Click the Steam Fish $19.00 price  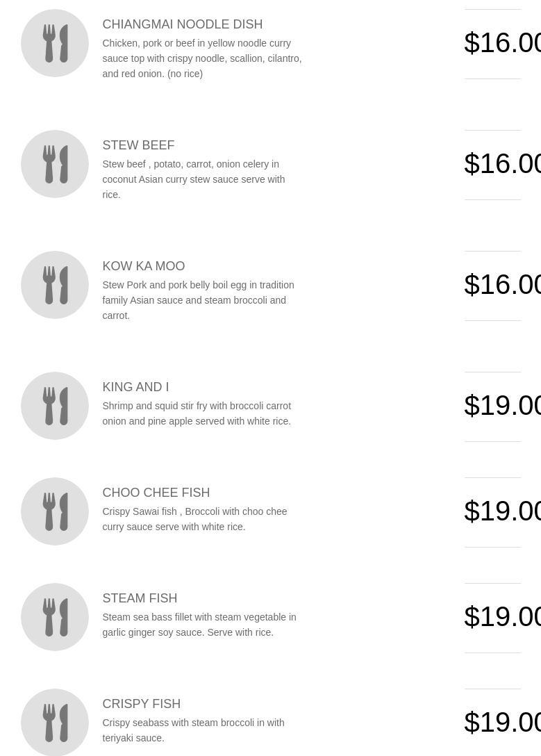point(502,617)
